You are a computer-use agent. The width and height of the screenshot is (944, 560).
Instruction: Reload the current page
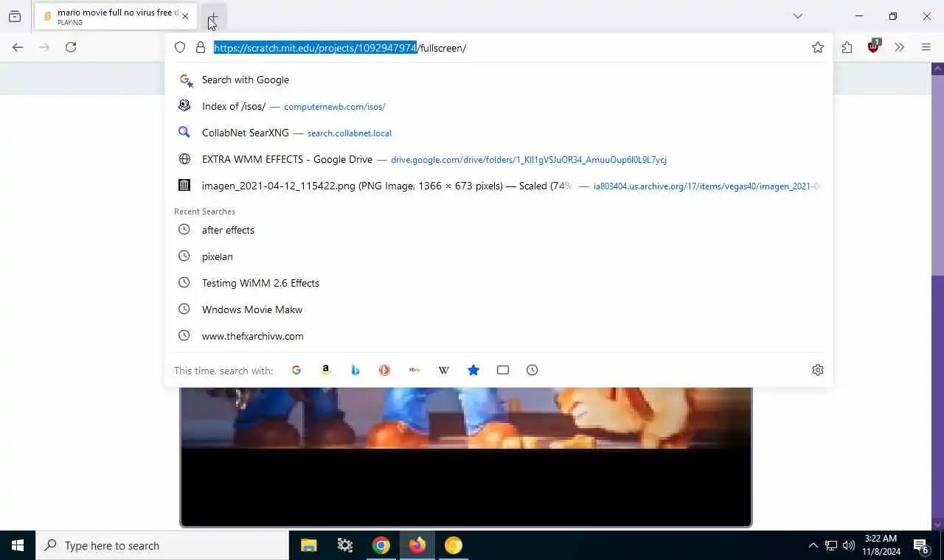[x=71, y=47]
